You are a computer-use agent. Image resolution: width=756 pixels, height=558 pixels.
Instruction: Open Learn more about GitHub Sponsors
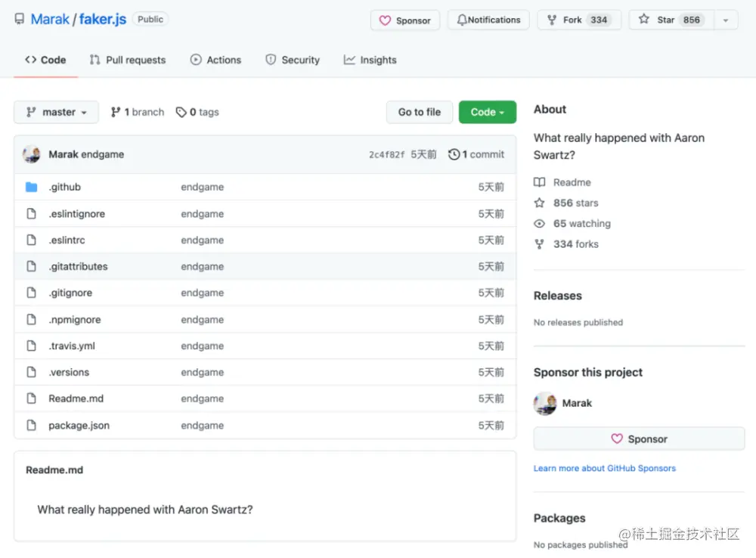605,468
